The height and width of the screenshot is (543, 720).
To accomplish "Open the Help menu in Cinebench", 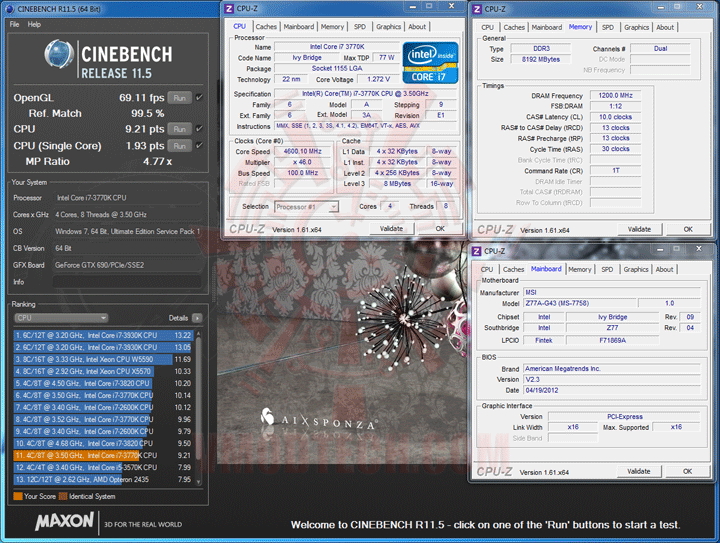I will (x=34, y=24).
